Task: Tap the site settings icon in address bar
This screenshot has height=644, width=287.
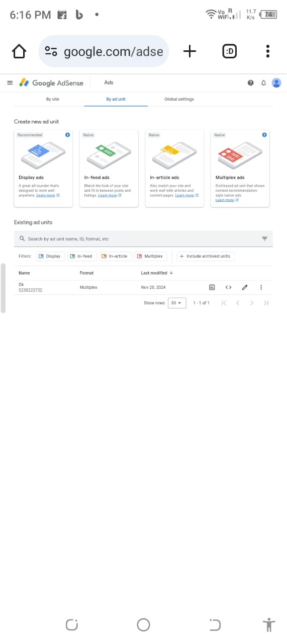Action: (51, 51)
